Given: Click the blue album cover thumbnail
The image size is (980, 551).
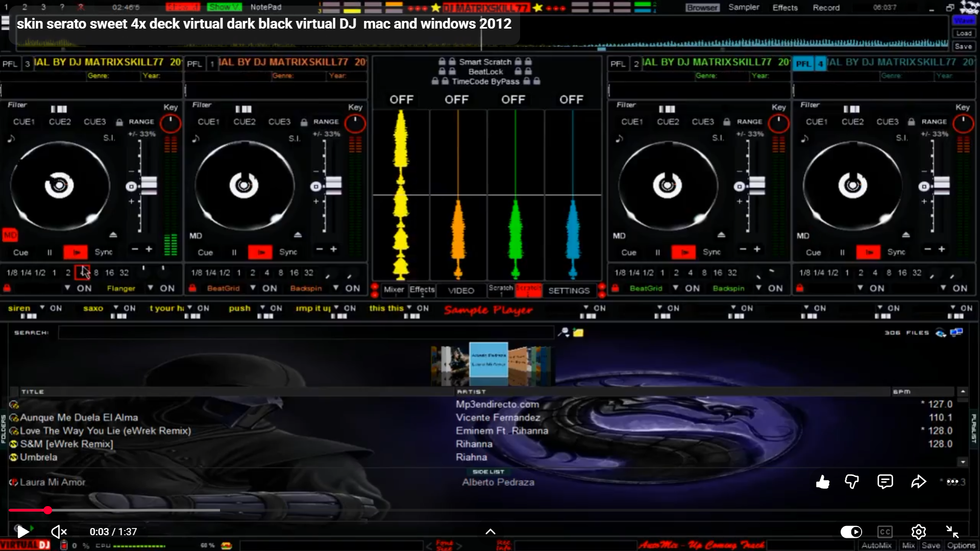Looking at the screenshot, I should click(488, 360).
